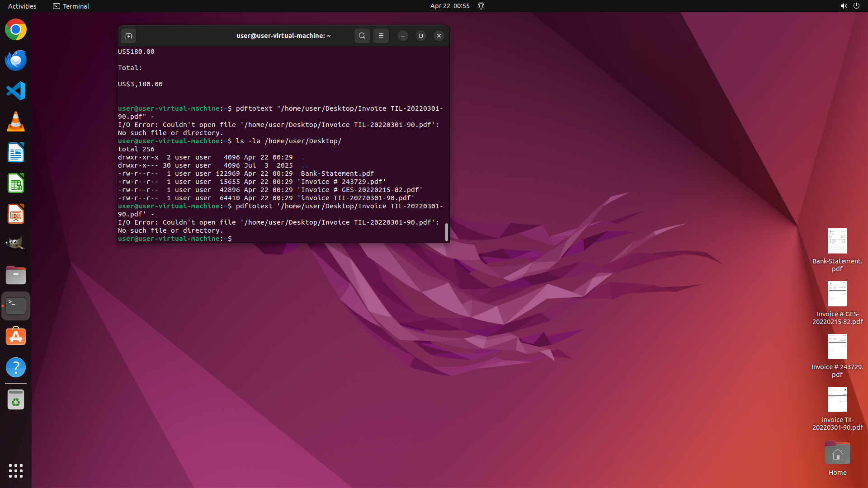Screen dimensions: 868x488
Task: Launch LibreOffice Calc spreadsheet
Action: (x=16, y=183)
